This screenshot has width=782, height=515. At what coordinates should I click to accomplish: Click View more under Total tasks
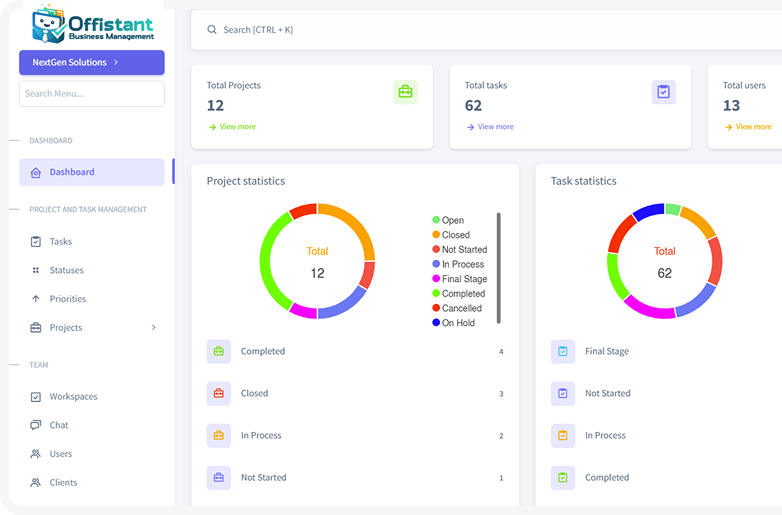pos(490,127)
